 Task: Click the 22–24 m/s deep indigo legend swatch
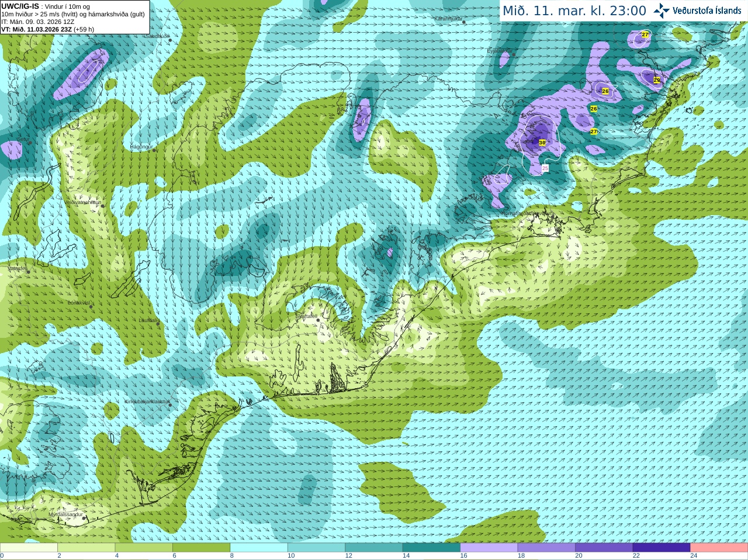point(662,548)
